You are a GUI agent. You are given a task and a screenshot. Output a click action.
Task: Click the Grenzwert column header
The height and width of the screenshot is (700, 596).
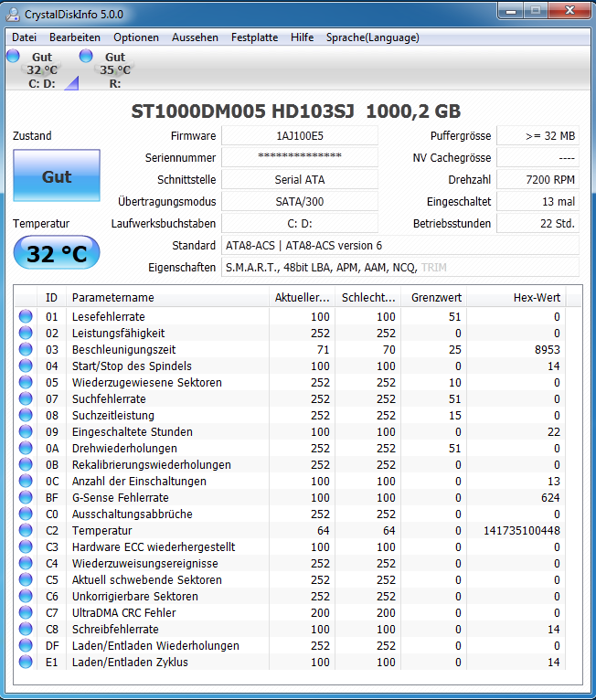(x=433, y=297)
